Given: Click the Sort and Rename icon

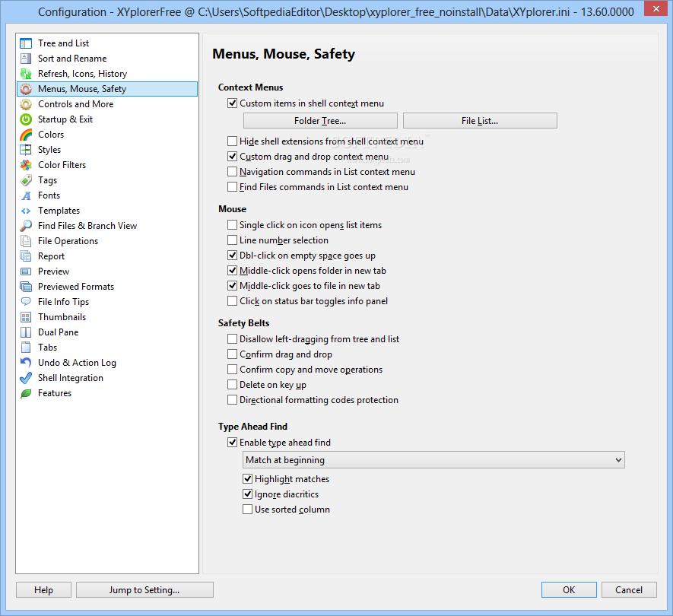Looking at the screenshot, I should 26,59.
